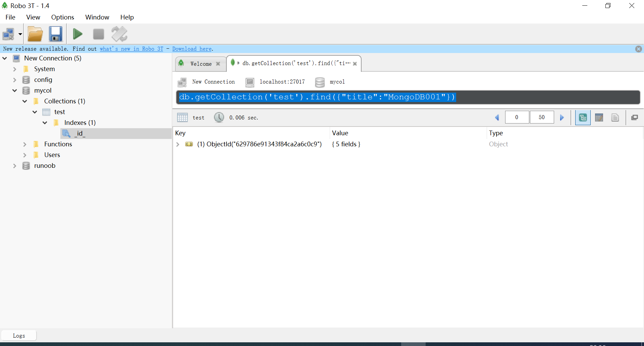Collapse the New Connection tree node
The image size is (644, 346).
(x=5, y=58)
